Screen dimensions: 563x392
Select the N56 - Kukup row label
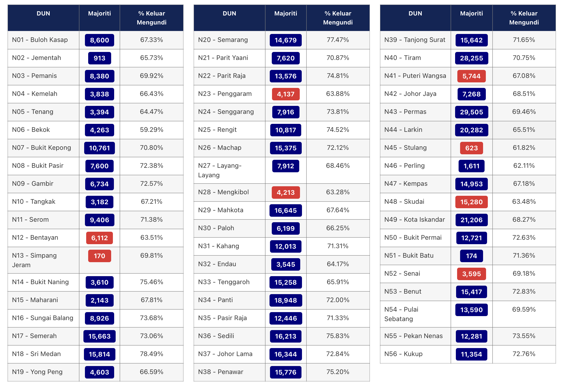tap(403, 354)
